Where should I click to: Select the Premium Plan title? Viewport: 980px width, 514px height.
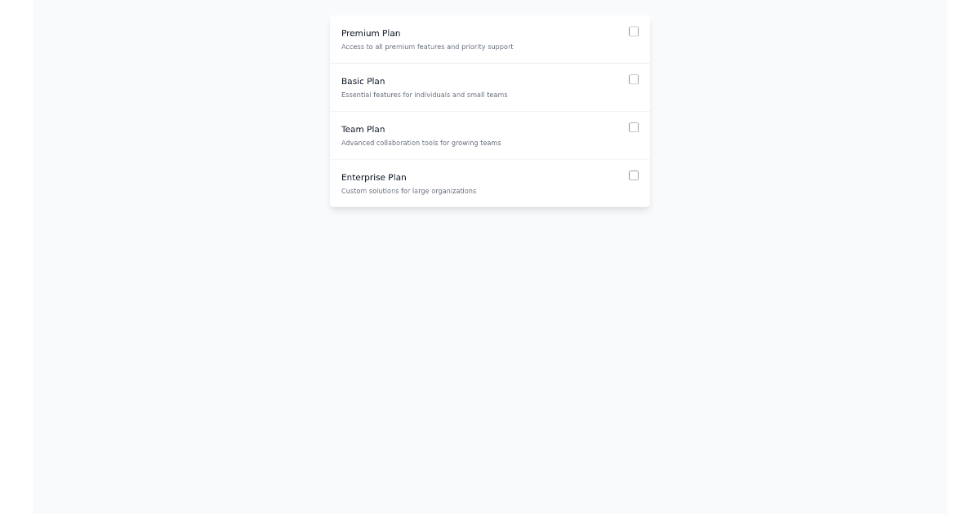(371, 33)
